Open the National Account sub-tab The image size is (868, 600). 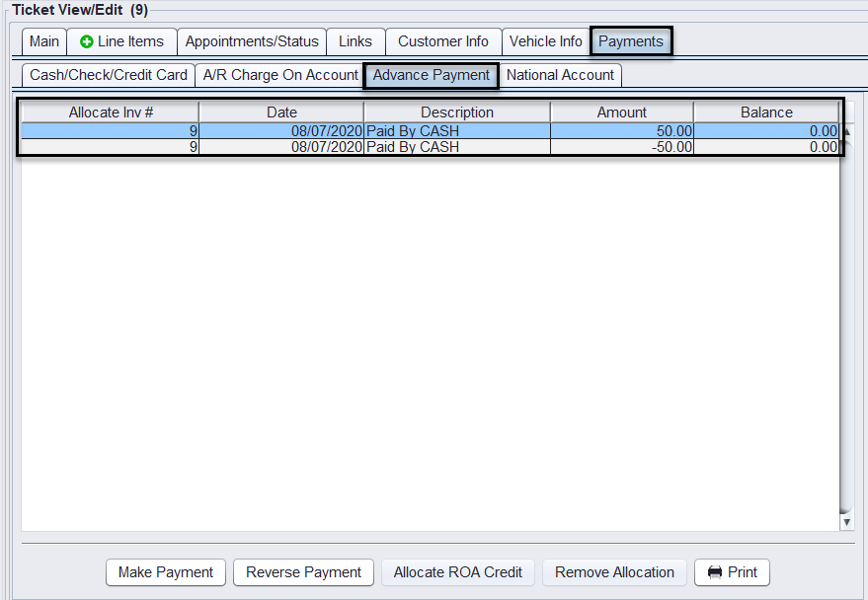pyautogui.click(x=560, y=75)
